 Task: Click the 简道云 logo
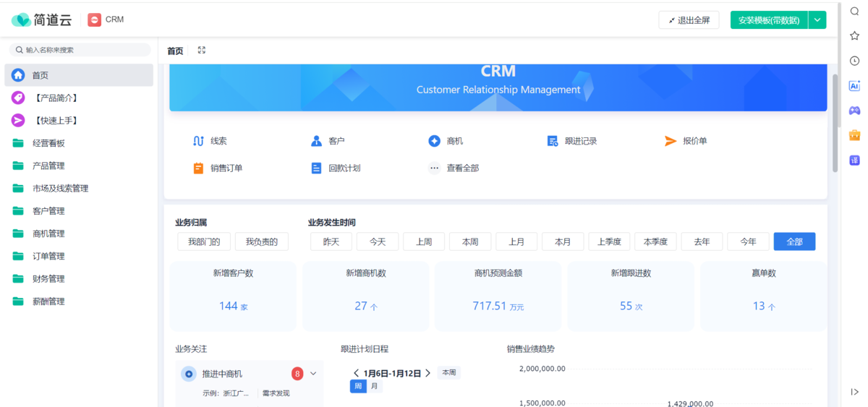41,20
